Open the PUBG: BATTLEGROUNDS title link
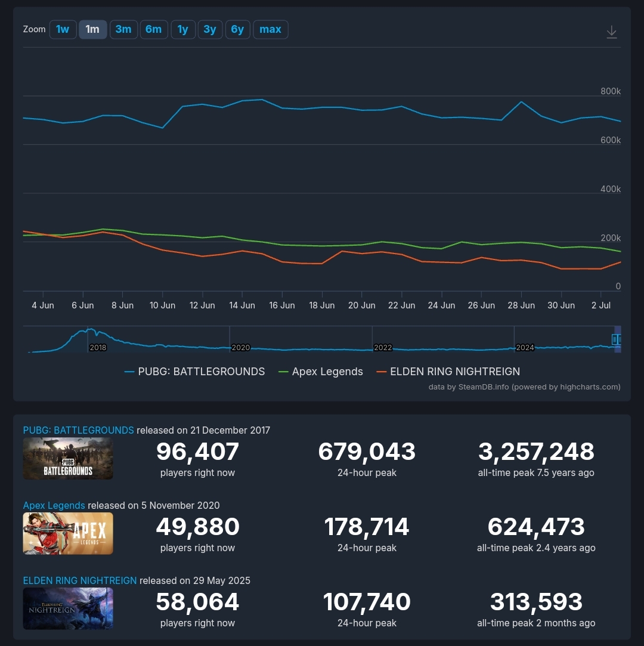Screen dimensions: 644x646 (78, 430)
